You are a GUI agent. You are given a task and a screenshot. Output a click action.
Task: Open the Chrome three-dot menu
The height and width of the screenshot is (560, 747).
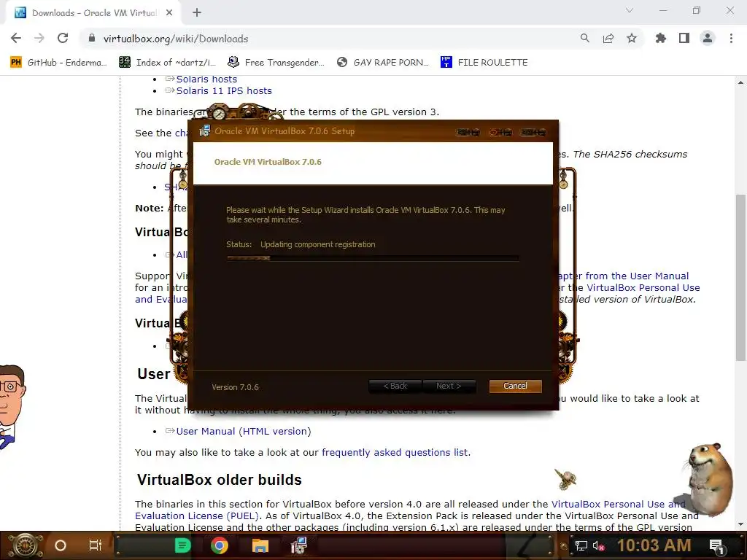point(731,38)
